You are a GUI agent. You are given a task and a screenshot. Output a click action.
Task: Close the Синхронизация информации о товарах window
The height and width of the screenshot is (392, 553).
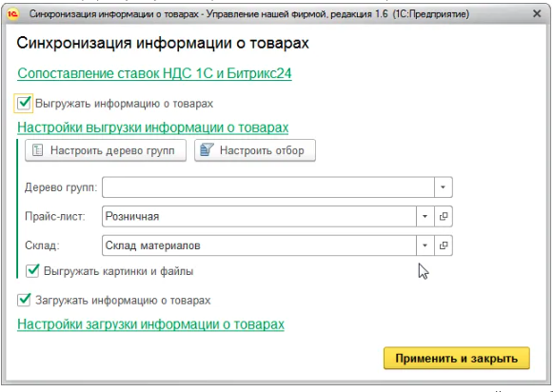pos(537,13)
